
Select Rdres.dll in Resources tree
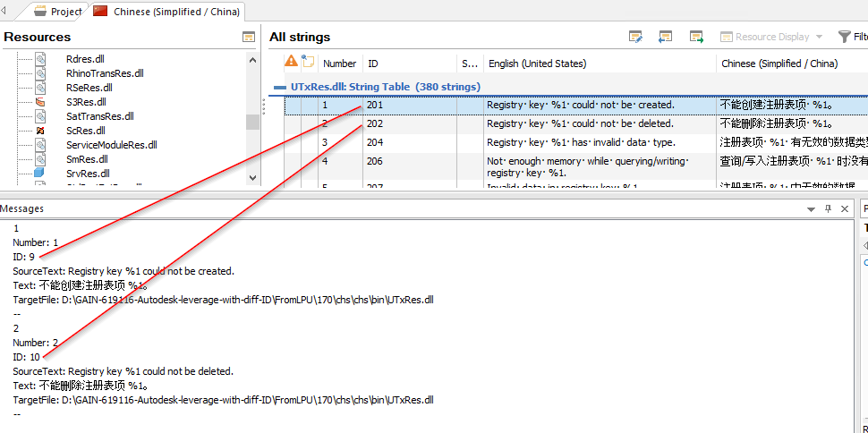(x=85, y=59)
